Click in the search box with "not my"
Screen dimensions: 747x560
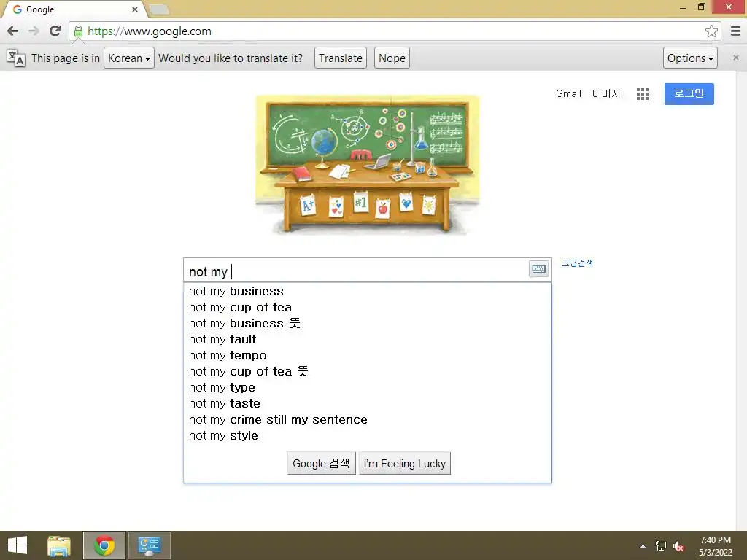tap(357, 271)
